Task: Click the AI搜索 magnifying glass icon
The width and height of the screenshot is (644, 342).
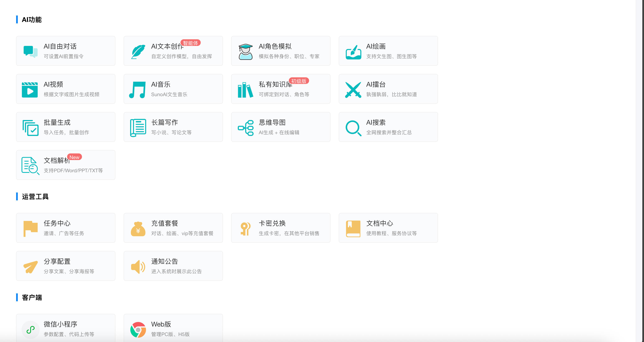Action: pyautogui.click(x=353, y=128)
